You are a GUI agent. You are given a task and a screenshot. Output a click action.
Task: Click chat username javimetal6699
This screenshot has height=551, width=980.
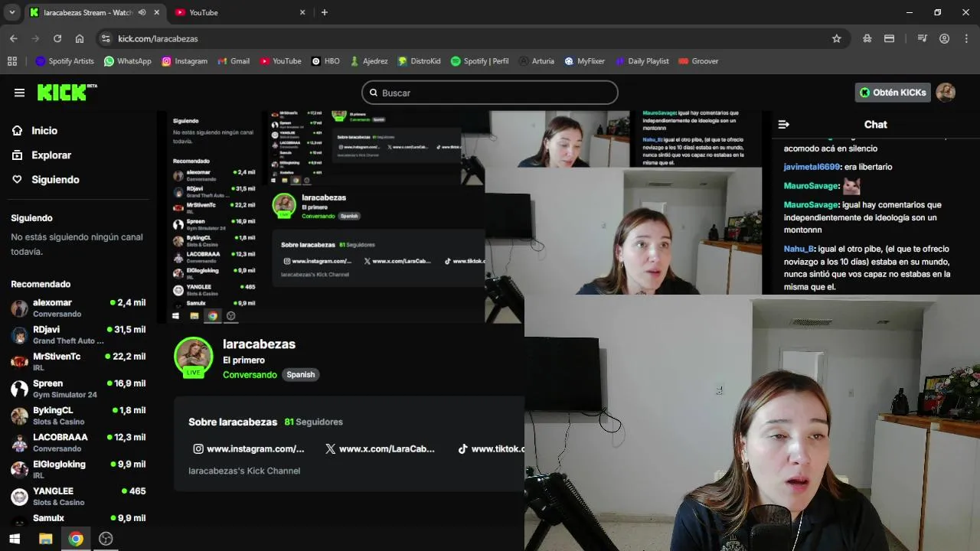(x=812, y=167)
